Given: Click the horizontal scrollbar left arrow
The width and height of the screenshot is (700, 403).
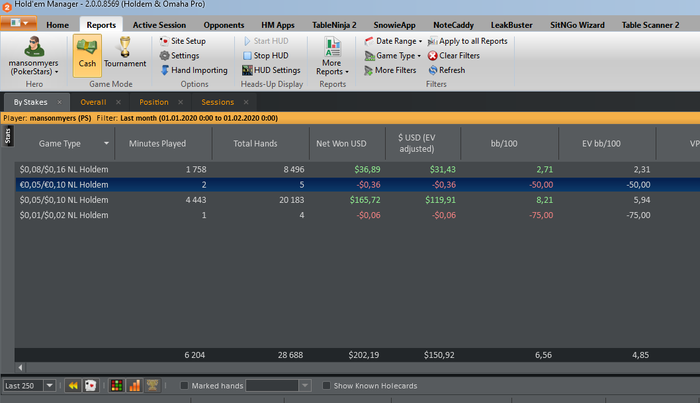Looking at the screenshot, I should (x=20, y=367).
